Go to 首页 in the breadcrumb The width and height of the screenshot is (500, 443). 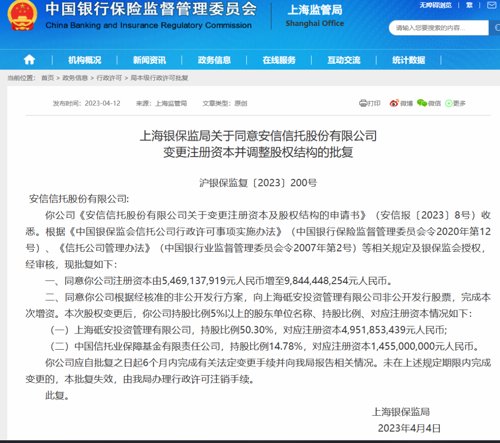pyautogui.click(x=47, y=78)
